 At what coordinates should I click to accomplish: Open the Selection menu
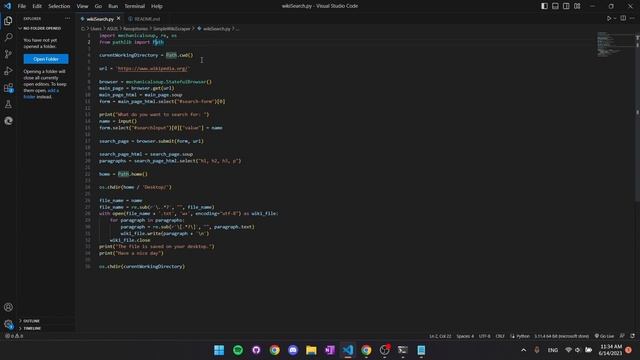coord(59,6)
